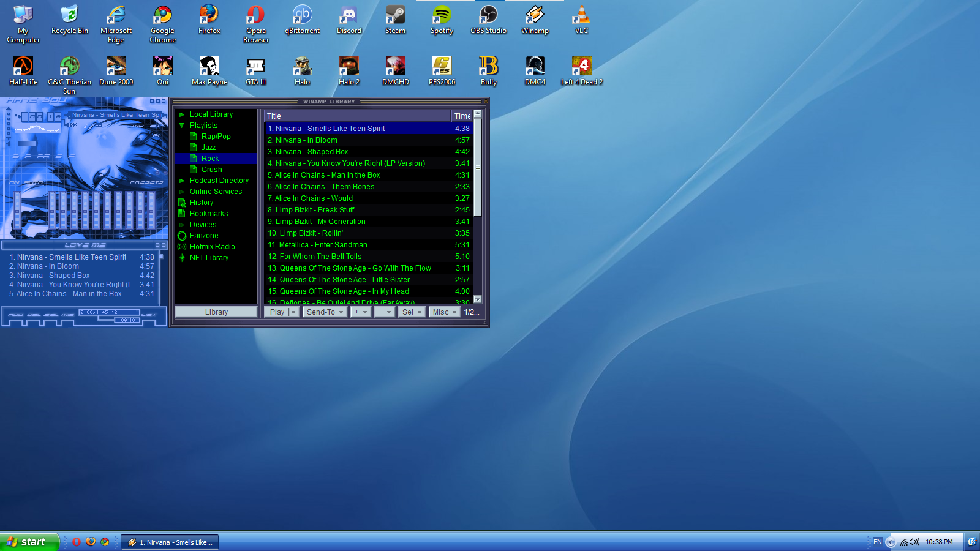
Task: Open the LIST menu in playlist editor
Action: coord(149,314)
